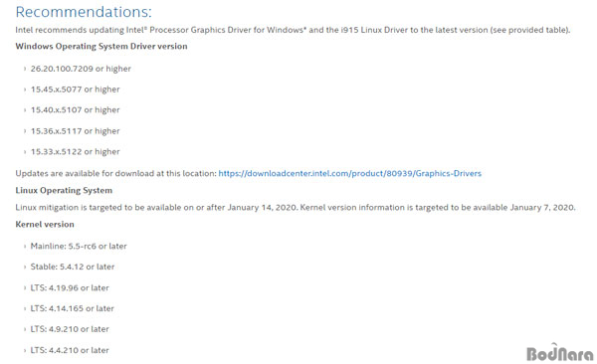This screenshot has width=597, height=364.
Task: Select the LTS: 4.14.165 or later item
Action: point(72,308)
